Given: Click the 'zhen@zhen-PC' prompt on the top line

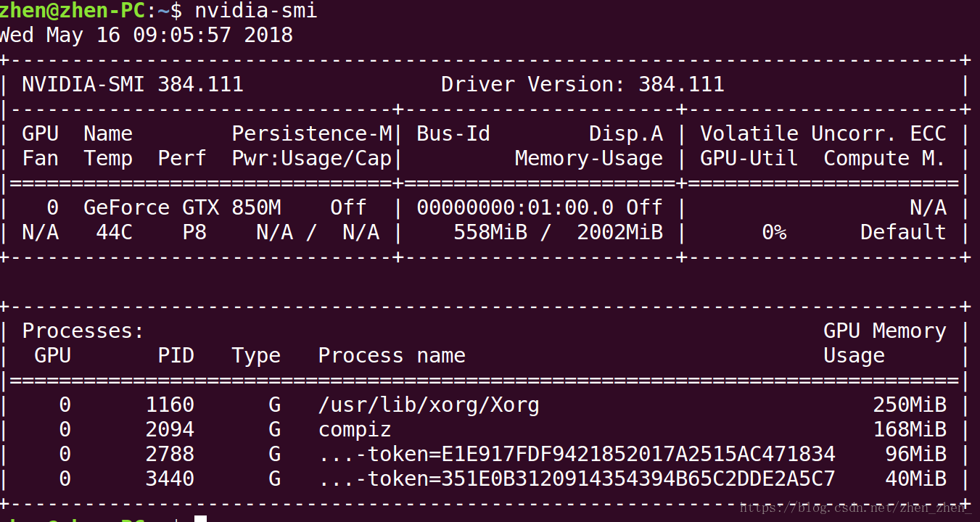Looking at the screenshot, I should click(x=73, y=11).
